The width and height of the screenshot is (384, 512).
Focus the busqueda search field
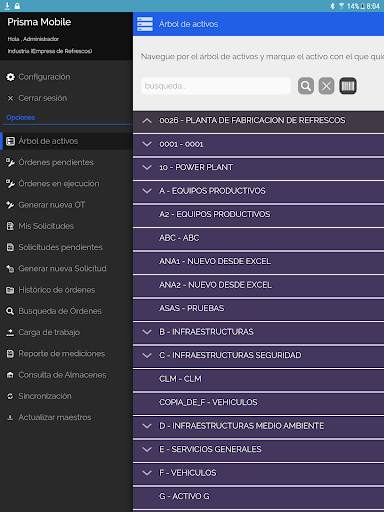[x=216, y=86]
